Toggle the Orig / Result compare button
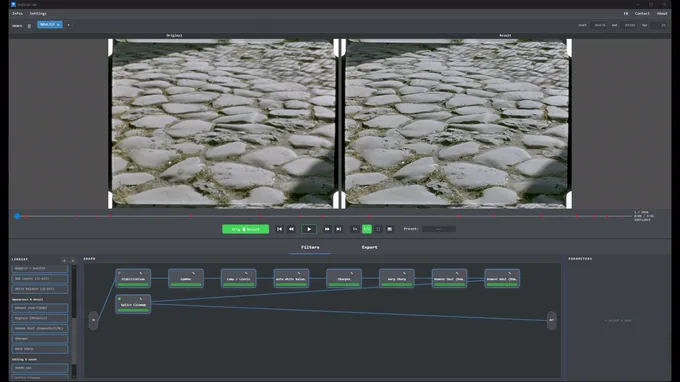Screen dimensions: 680x382 point(245,229)
